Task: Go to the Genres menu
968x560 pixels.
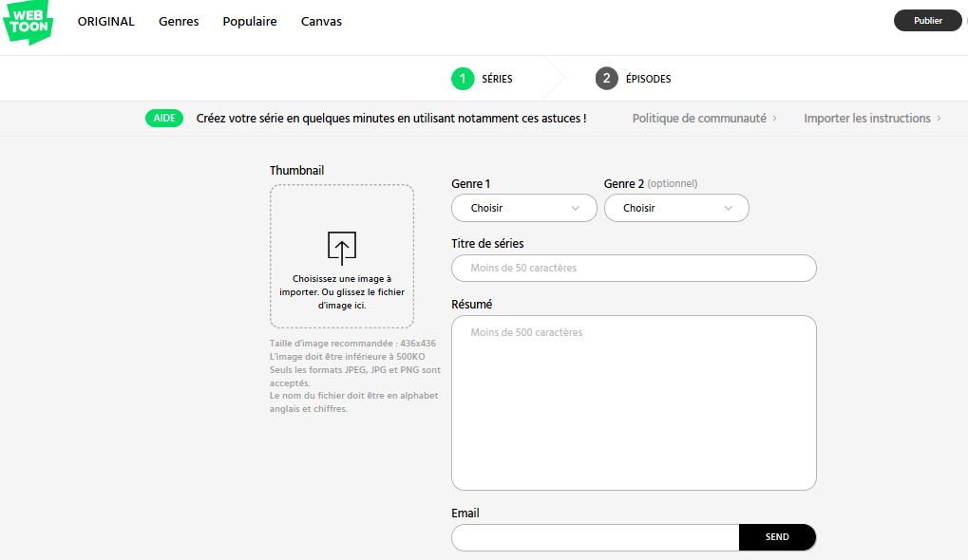Action: [179, 21]
